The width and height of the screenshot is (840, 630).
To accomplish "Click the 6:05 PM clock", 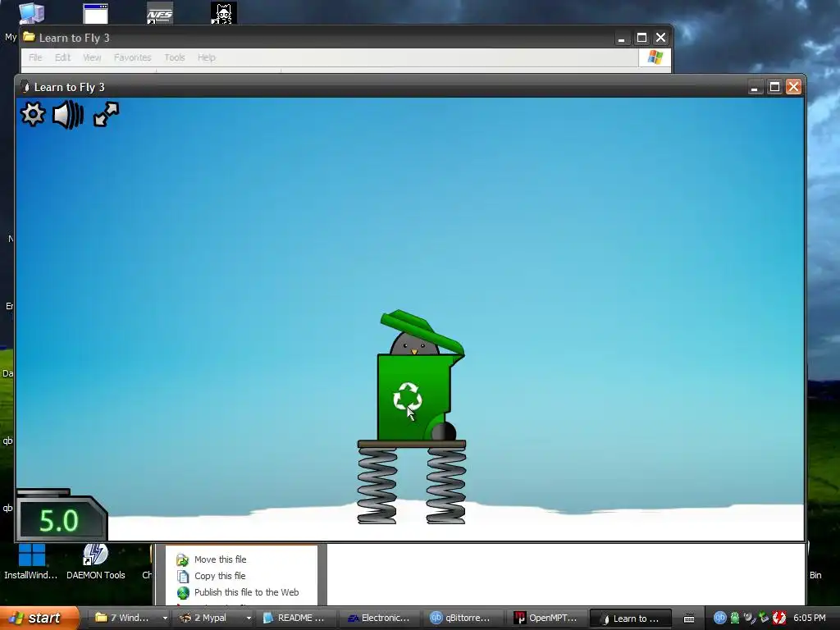I will pyautogui.click(x=810, y=618).
